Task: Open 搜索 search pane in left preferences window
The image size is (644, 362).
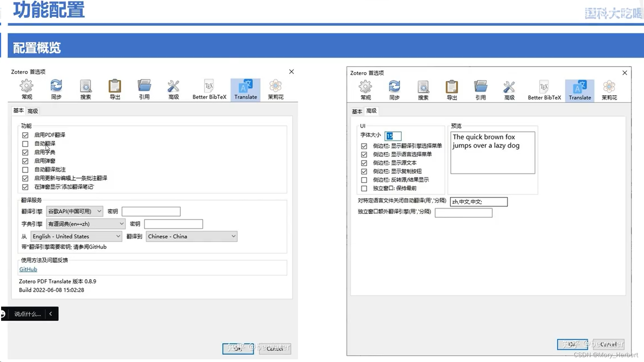Action: pos(86,90)
